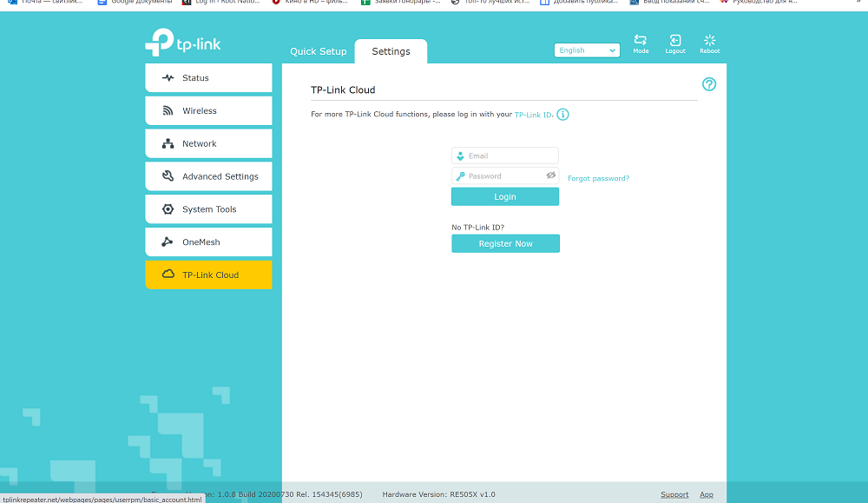Open the OneMesh menu item
Screen dimensions: 868x503
pyautogui.click(x=208, y=242)
